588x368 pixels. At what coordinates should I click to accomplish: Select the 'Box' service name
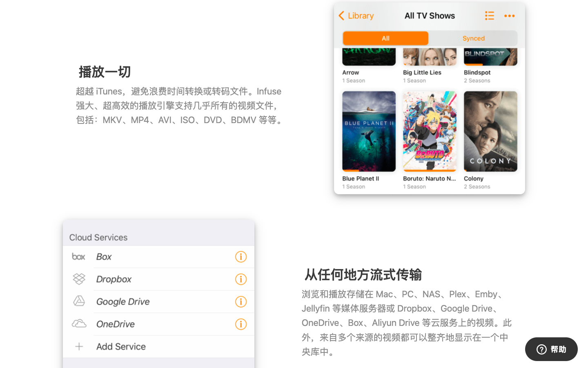[104, 257]
